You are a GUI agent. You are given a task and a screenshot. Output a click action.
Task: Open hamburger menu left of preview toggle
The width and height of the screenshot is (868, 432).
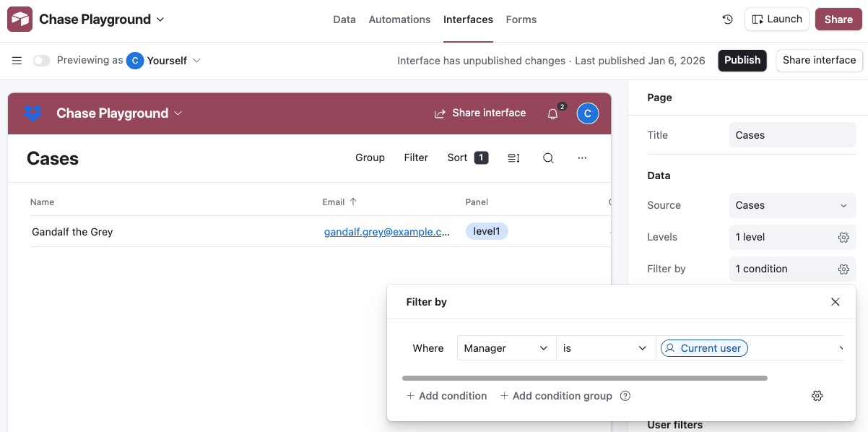click(17, 61)
